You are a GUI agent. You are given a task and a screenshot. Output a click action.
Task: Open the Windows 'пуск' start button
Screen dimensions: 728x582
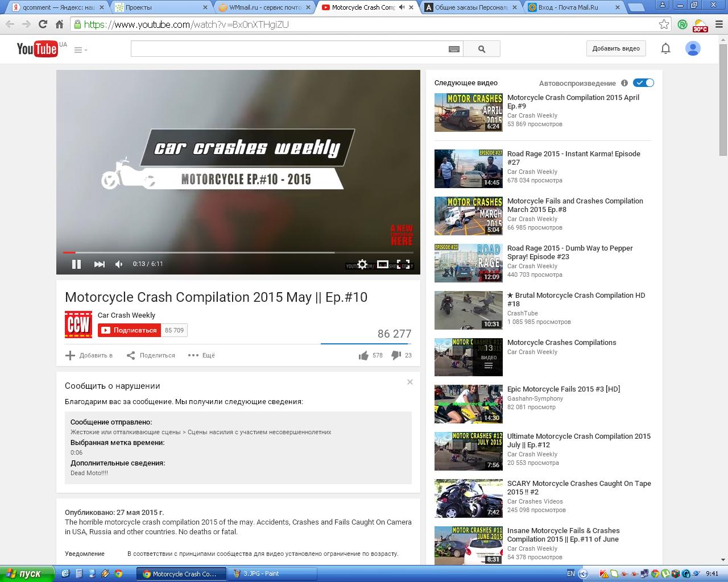27,573
